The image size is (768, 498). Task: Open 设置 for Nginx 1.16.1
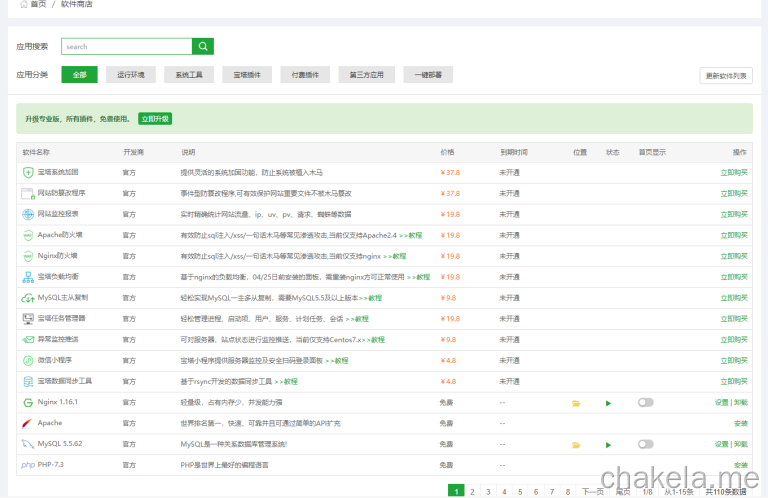click(721, 403)
